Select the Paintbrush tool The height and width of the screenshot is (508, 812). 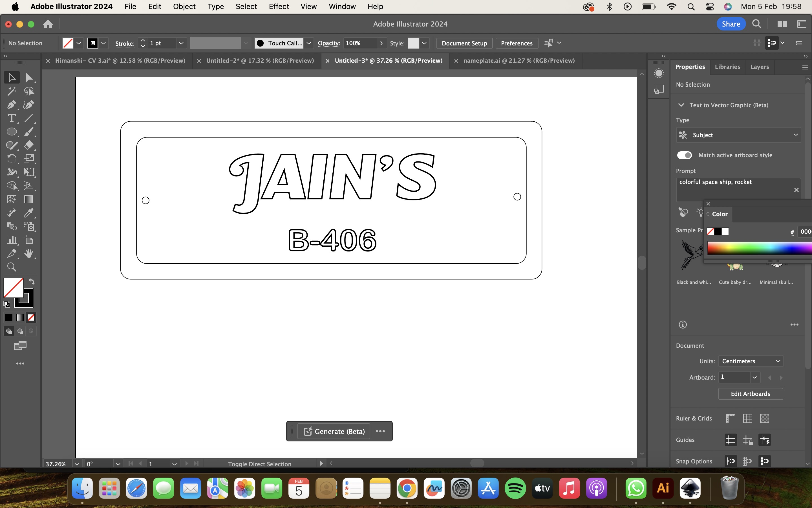(x=29, y=132)
